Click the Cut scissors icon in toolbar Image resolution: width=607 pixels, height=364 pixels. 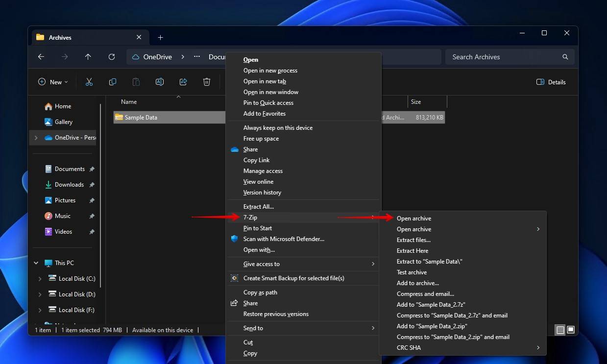[x=89, y=82]
